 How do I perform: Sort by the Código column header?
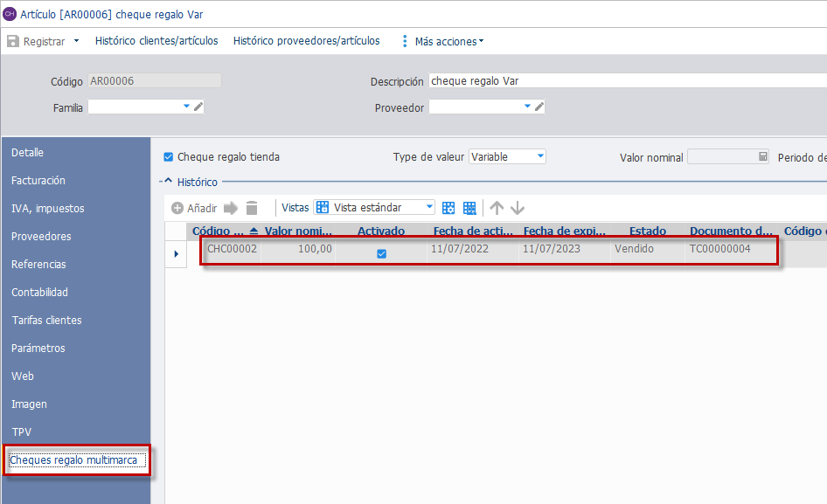pyautogui.click(x=224, y=231)
